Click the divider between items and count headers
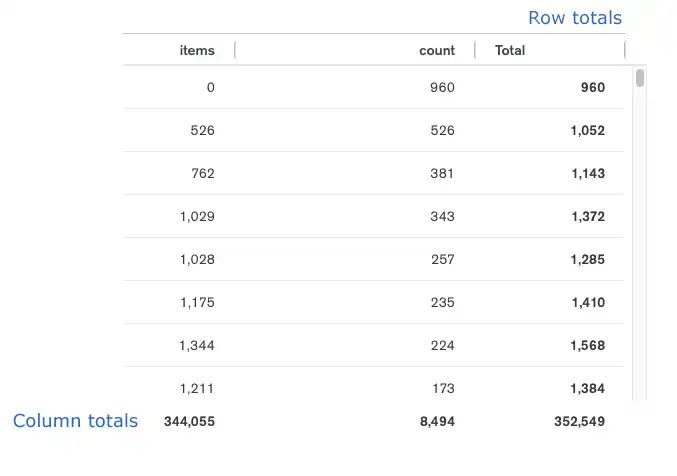The width and height of the screenshot is (677, 476). (x=234, y=50)
